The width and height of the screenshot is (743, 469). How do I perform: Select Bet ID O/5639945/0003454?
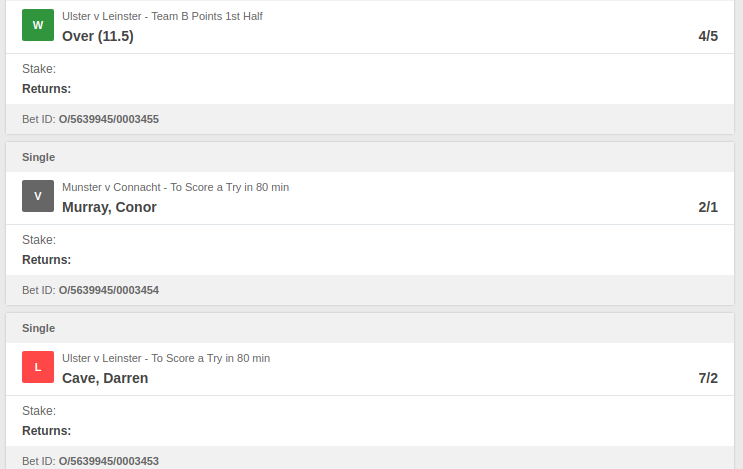(109, 290)
